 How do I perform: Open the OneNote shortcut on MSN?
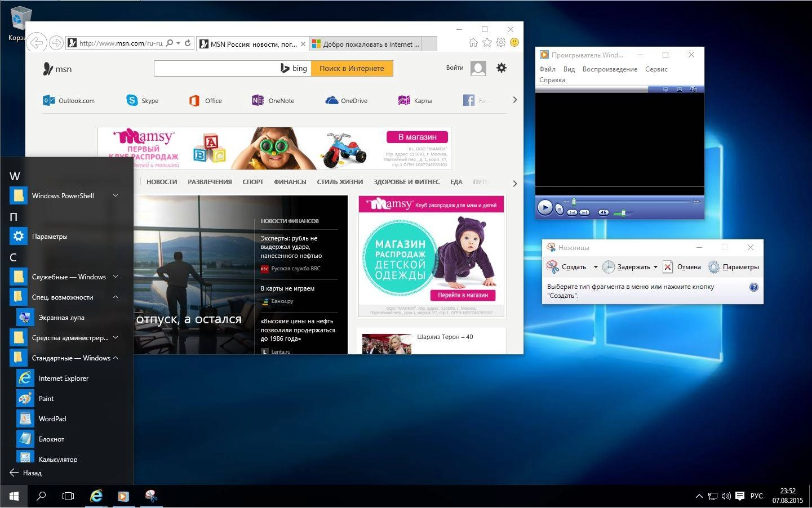click(x=273, y=101)
